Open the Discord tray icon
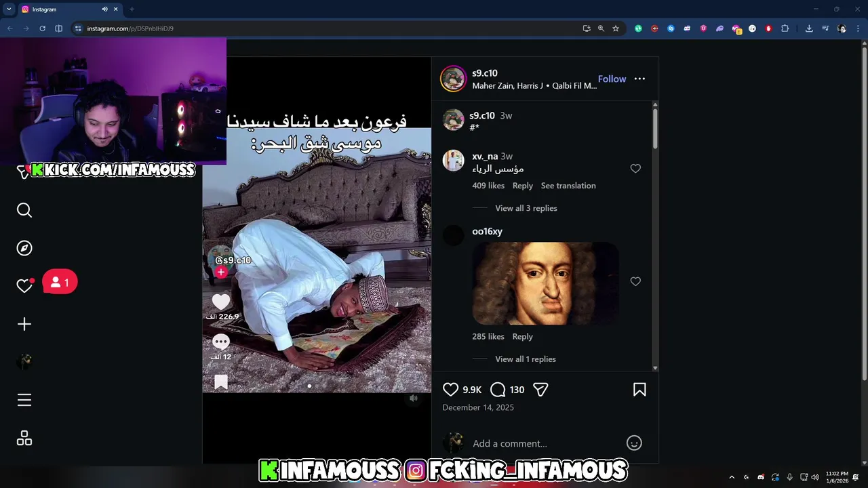Viewport: 868px width, 488px height. click(x=761, y=477)
